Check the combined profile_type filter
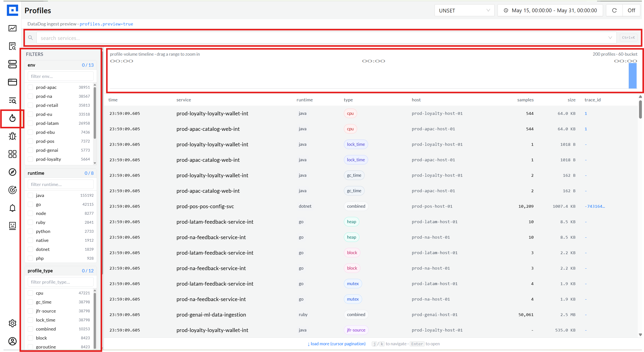This screenshot has height=352, width=644. (30, 329)
